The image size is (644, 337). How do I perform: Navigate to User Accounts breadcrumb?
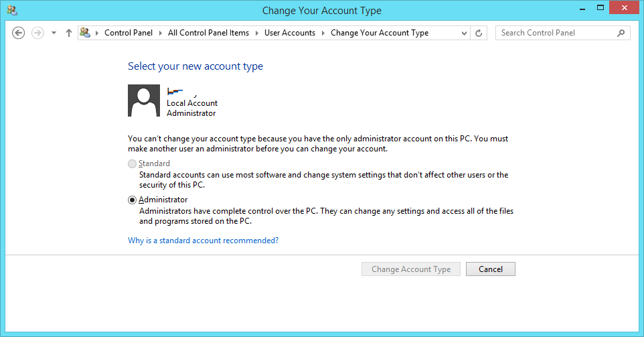click(289, 33)
